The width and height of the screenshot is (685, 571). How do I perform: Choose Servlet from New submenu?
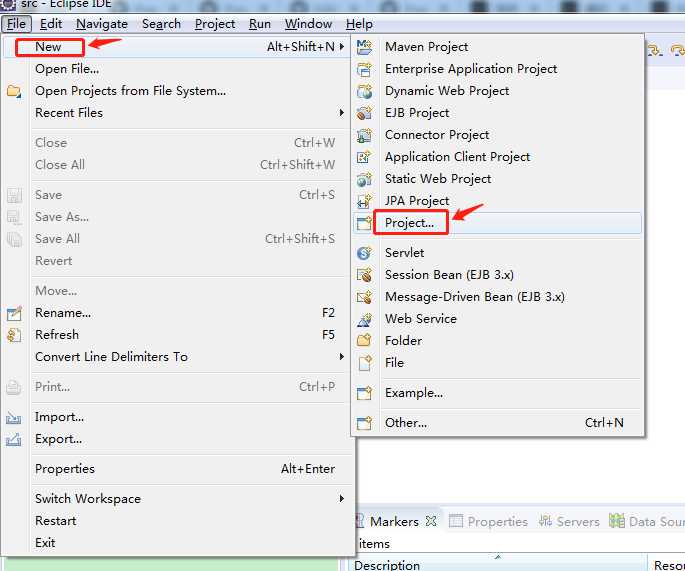(497, 253)
